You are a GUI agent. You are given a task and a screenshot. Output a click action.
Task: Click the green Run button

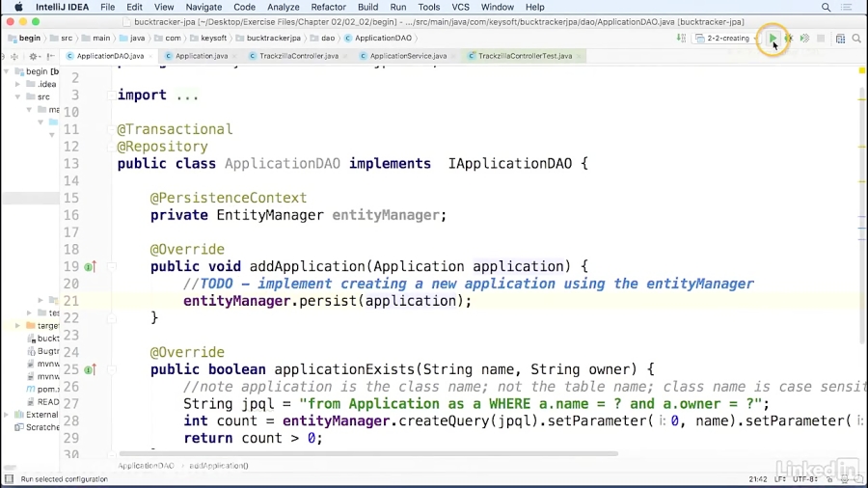coord(773,39)
